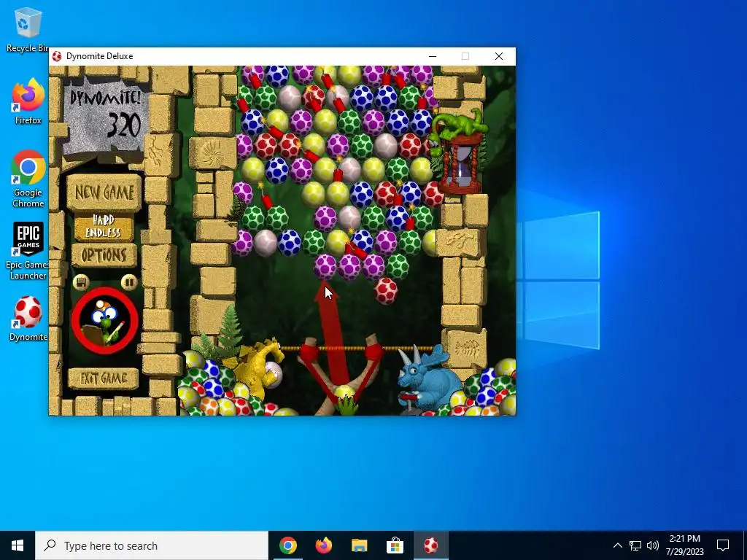
Task: Click the dinosaur helper circle icon
Action: [x=105, y=321]
